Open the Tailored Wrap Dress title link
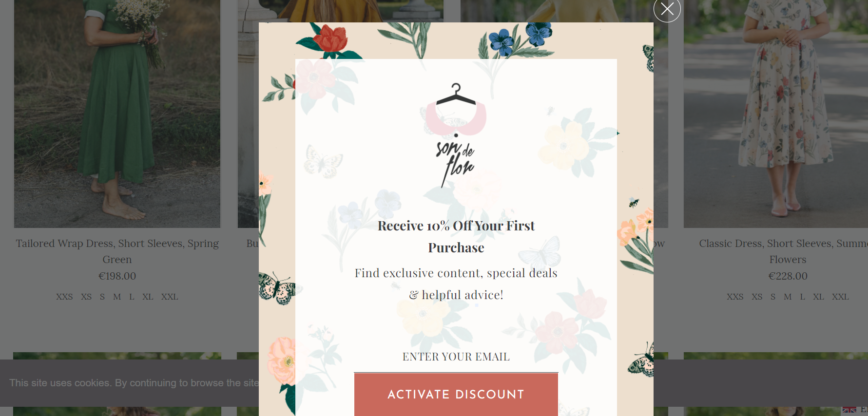This screenshot has height=416, width=868. click(x=117, y=251)
